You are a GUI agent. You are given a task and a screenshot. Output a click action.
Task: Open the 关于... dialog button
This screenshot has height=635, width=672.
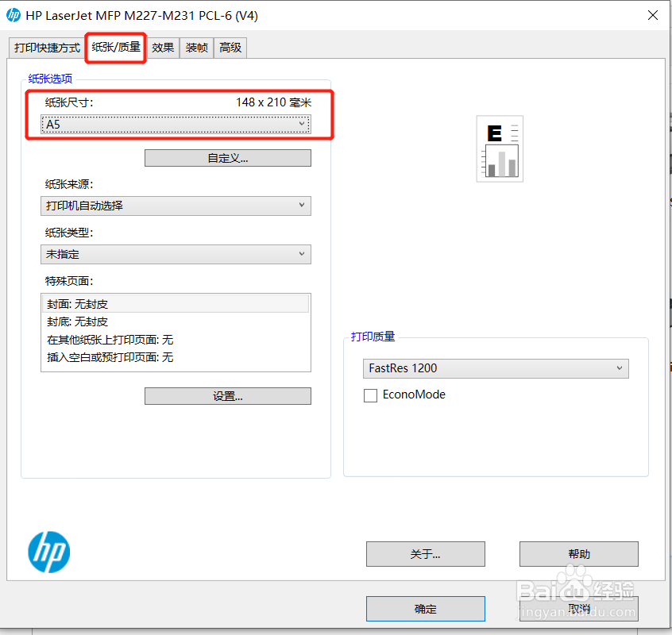pos(426,554)
